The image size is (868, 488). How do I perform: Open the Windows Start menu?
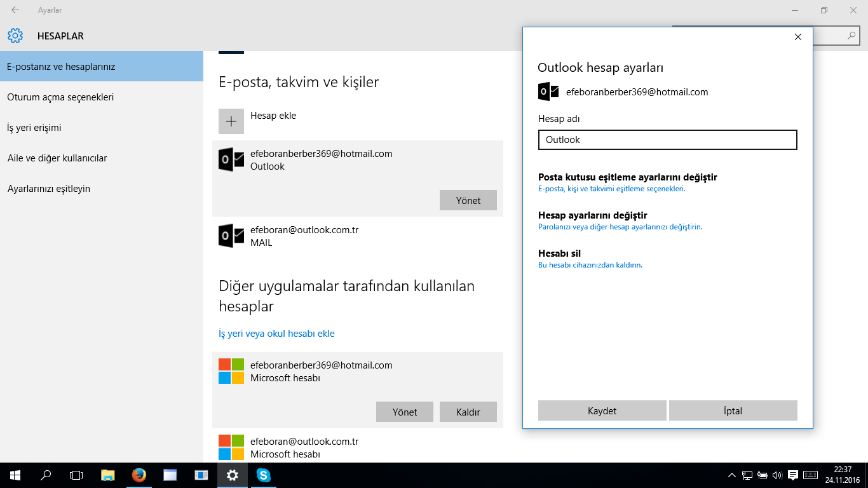click(14, 475)
